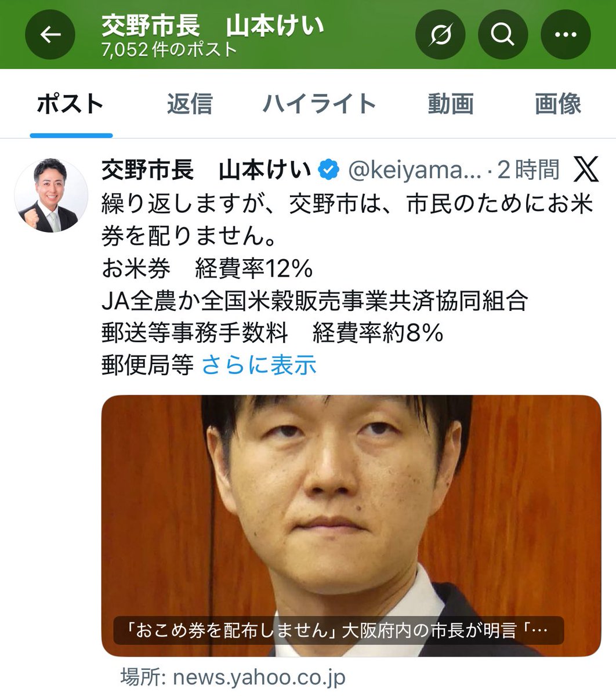Click the header title 交野市長 山本けい
This screenshot has width=616, height=696.
click(212, 26)
